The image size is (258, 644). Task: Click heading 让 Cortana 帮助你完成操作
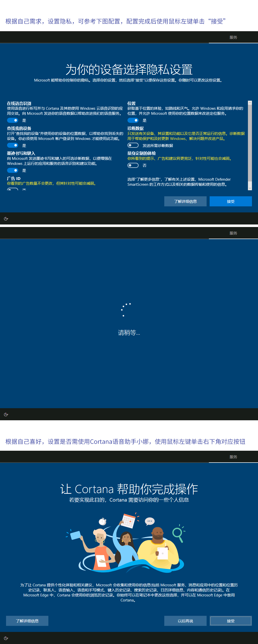pyautogui.click(x=129, y=489)
